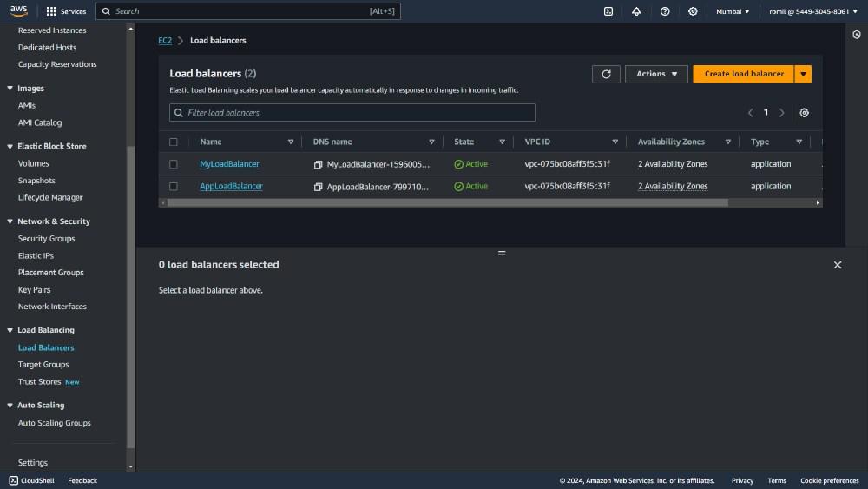
Task: Open the info clock icon at right edge
Action: pyautogui.click(x=857, y=35)
